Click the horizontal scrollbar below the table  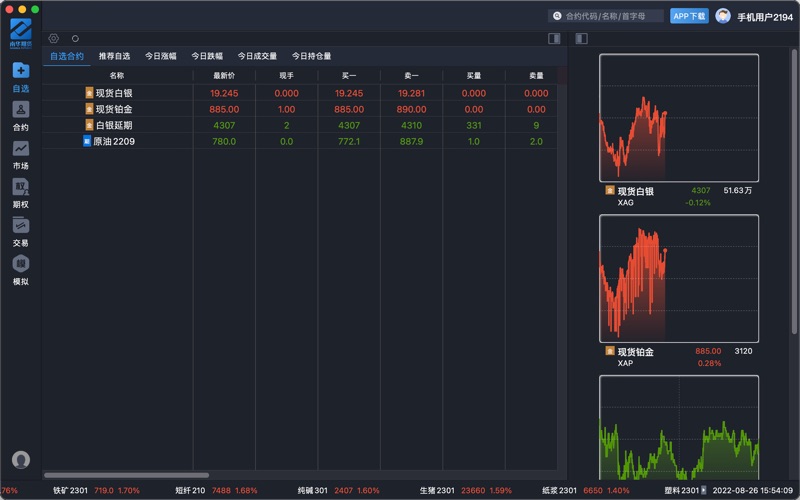point(126,475)
